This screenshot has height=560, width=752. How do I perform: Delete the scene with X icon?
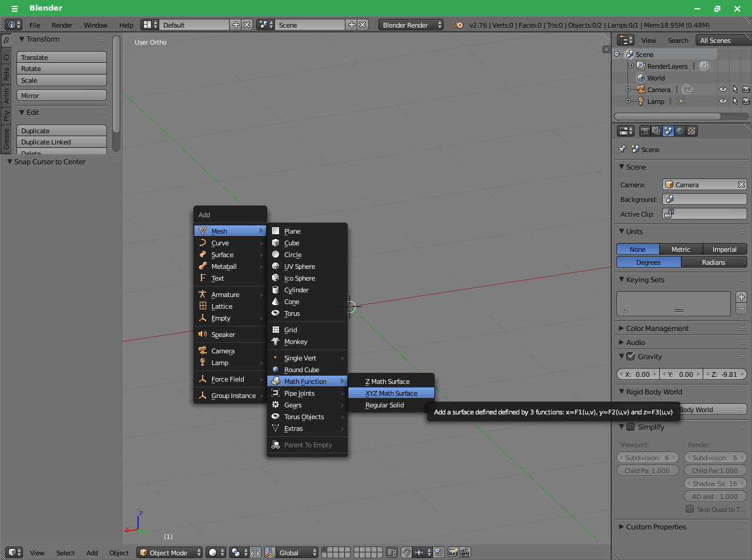tap(363, 25)
